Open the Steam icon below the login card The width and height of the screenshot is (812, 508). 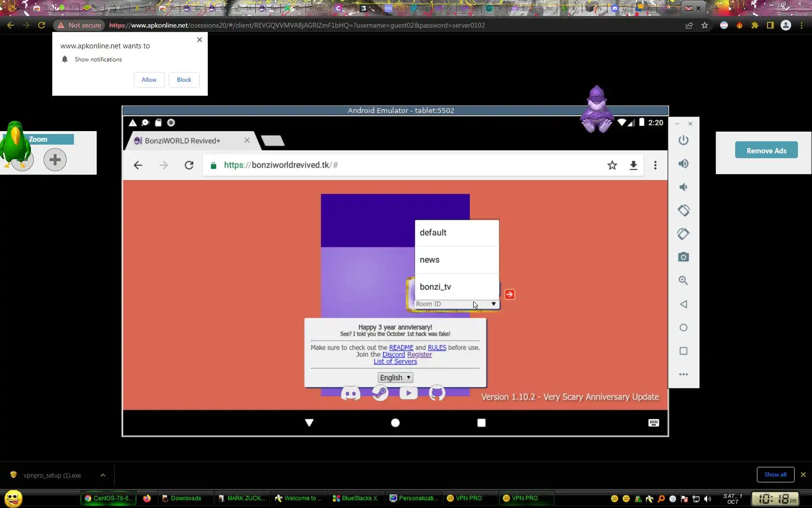(x=380, y=393)
